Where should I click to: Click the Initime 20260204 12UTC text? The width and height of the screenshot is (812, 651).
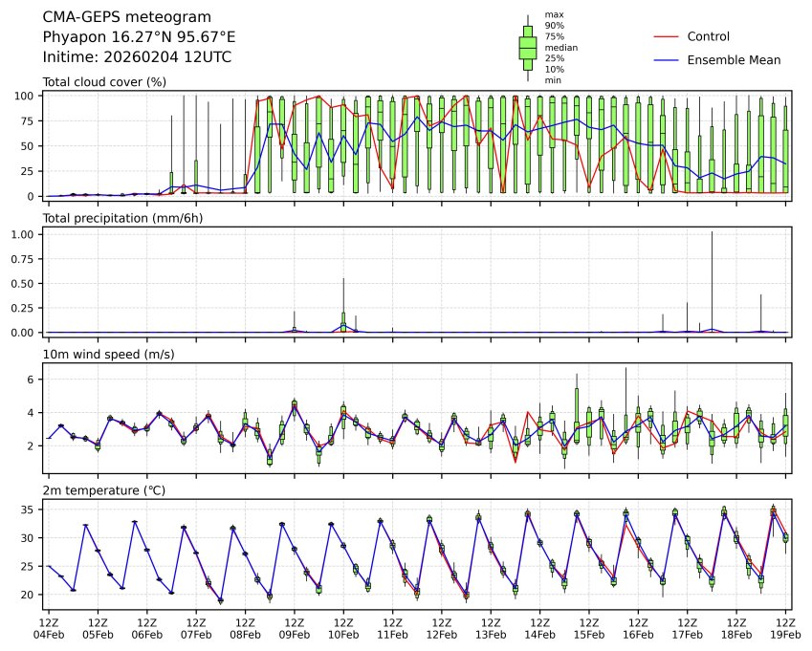coord(137,57)
